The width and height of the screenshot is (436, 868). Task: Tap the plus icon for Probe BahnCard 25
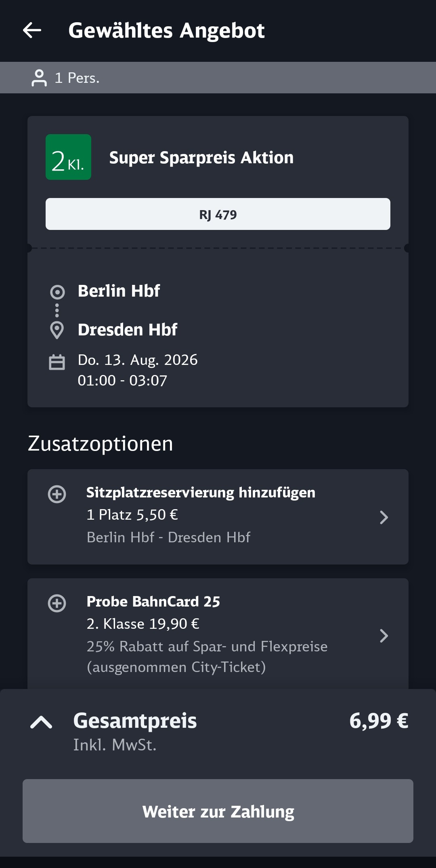[x=57, y=603]
